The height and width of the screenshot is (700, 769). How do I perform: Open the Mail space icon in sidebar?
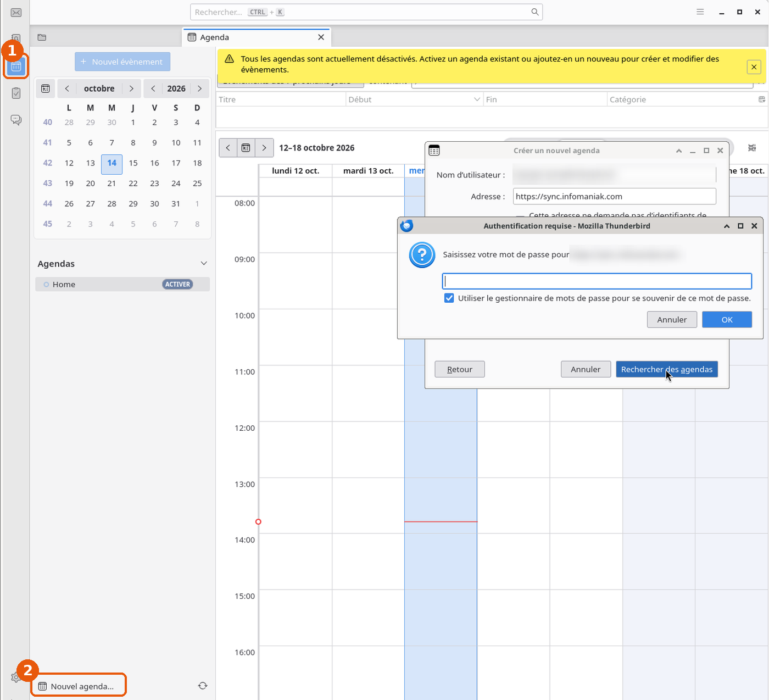[16, 12]
